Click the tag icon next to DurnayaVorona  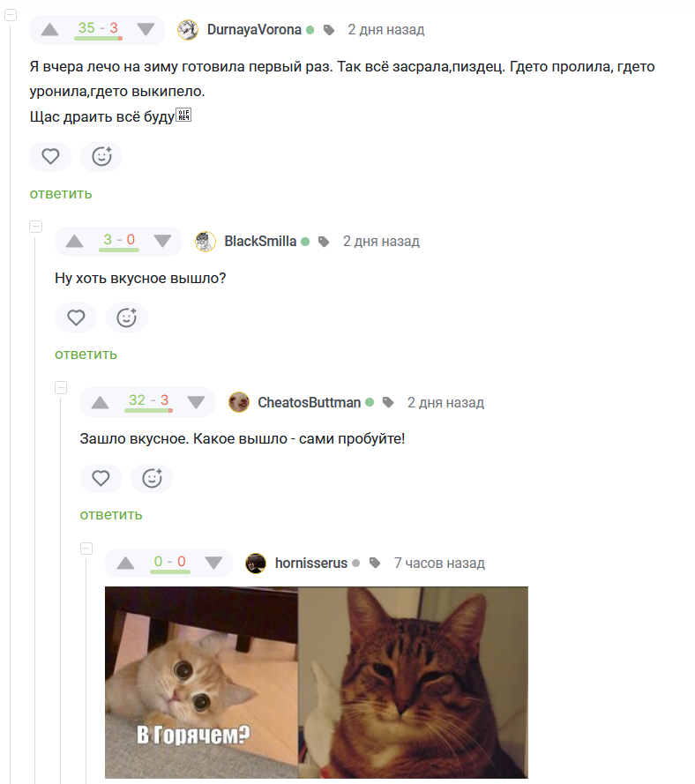click(329, 30)
